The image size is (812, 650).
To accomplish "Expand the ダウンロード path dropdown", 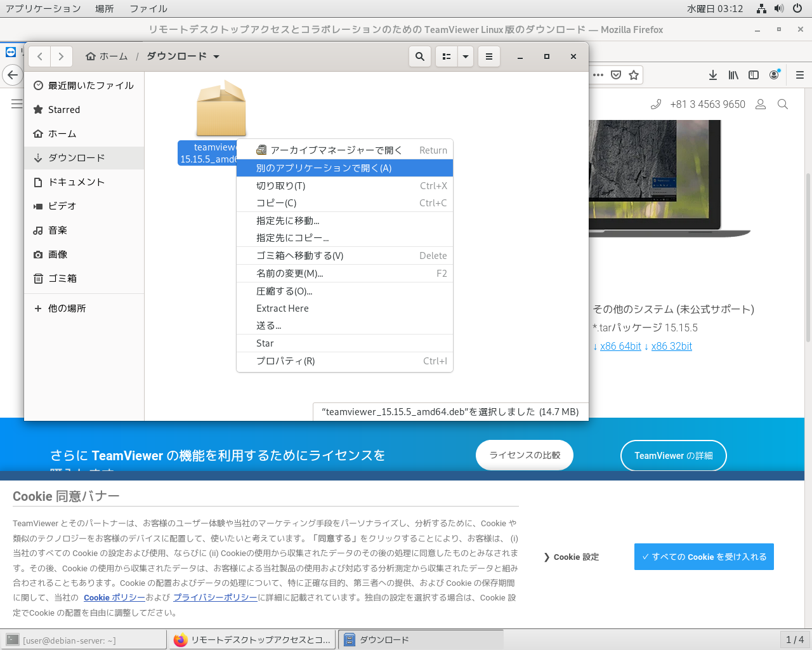I will pyautogui.click(x=216, y=56).
